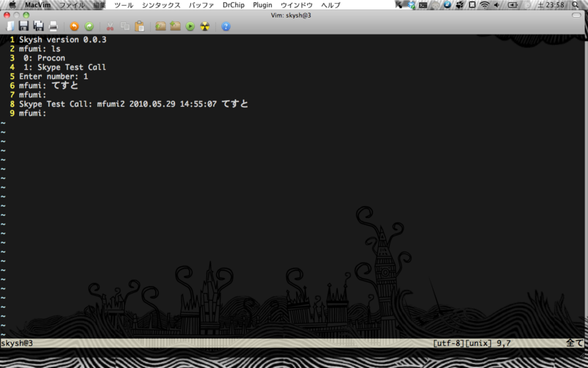The height and width of the screenshot is (368, 588).
Task: Click "skysh@3" in the status line
Action: tap(17, 343)
